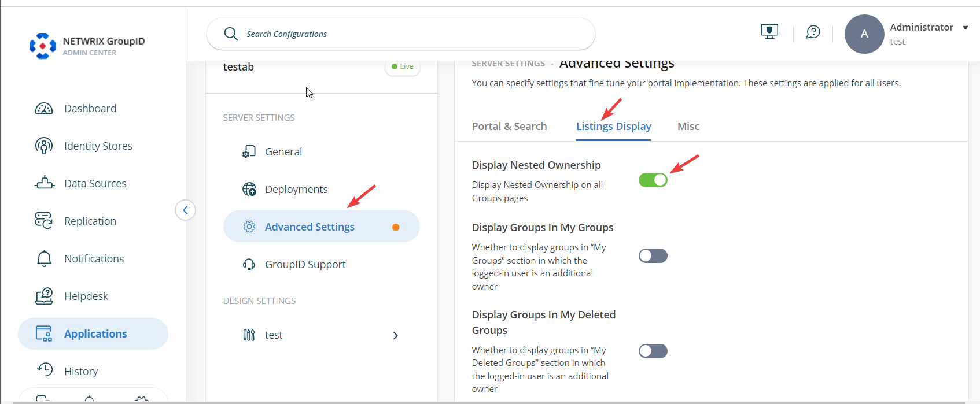This screenshot has height=404, width=980.
Task: Open the Administrator account dropdown arrow
Action: 965,28
